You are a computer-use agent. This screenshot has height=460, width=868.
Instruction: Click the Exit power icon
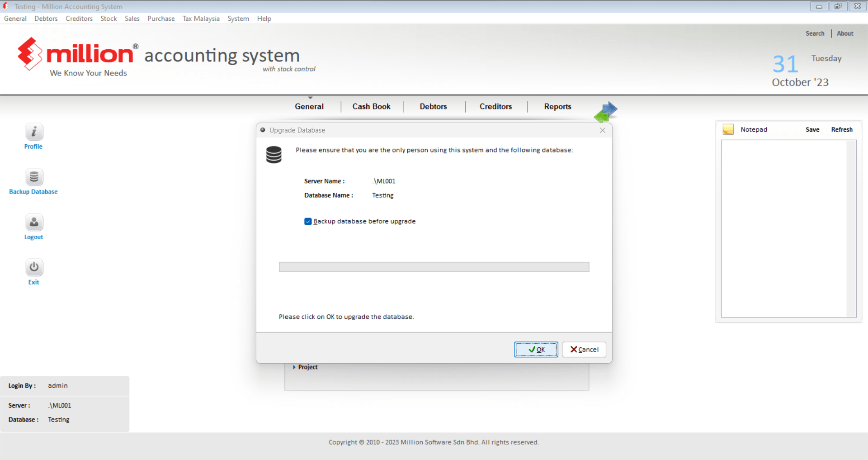tap(34, 268)
